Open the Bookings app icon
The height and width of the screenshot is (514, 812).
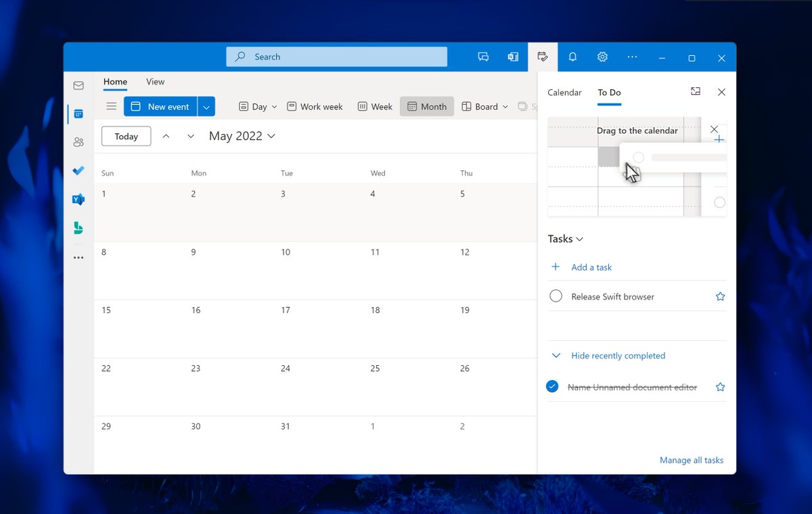pyautogui.click(x=78, y=228)
